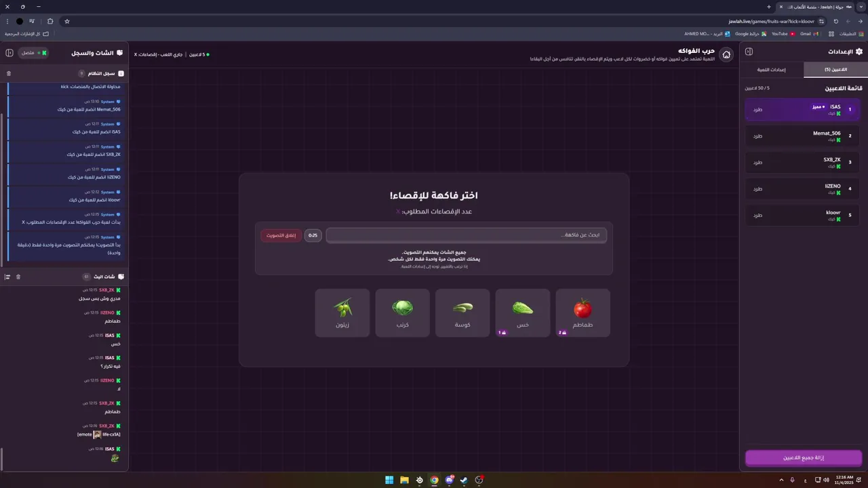Click the address bar URL jawlah.live
The width and height of the screenshot is (868, 488).
pyautogui.click(x=772, y=21)
